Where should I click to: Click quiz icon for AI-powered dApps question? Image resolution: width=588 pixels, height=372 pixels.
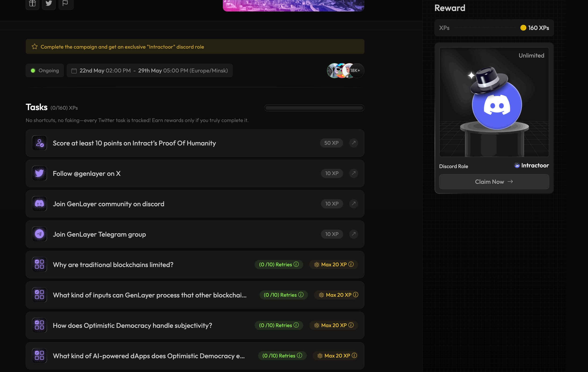(39, 356)
